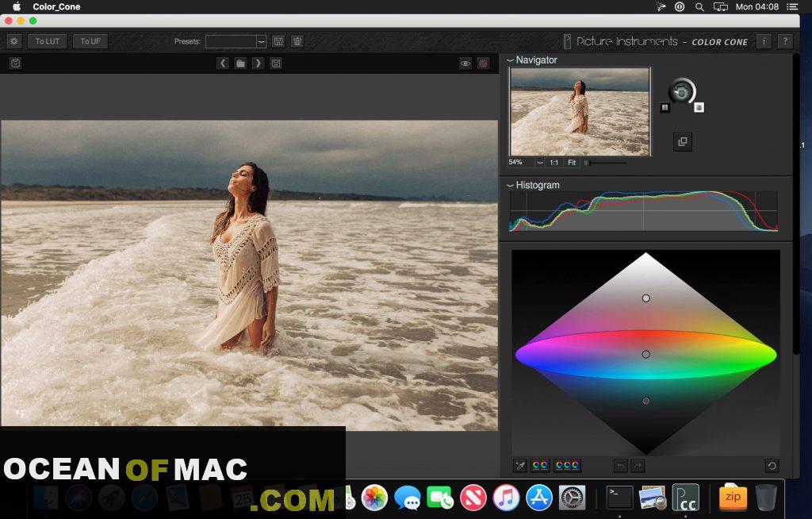This screenshot has width=812, height=519.
Task: Undo the last color adjustment
Action: pyautogui.click(x=620, y=466)
